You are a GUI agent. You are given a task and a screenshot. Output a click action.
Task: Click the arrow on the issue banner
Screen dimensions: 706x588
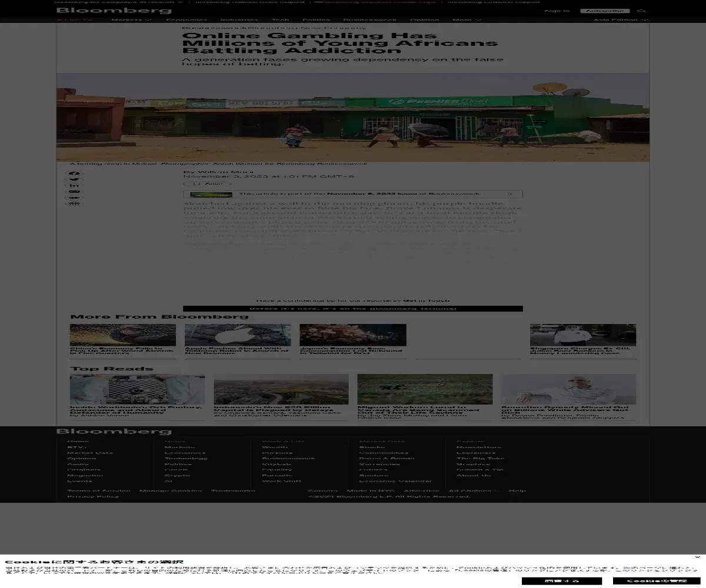[510, 194]
